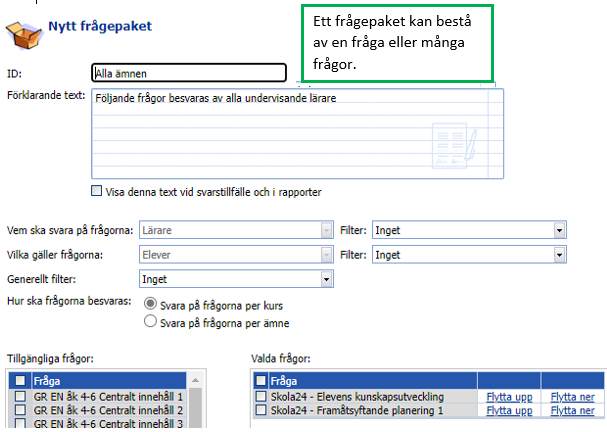Image resolution: width=607 pixels, height=432 pixels.
Task: Click the ID field containing Alla ämnen
Action: pyautogui.click(x=188, y=73)
